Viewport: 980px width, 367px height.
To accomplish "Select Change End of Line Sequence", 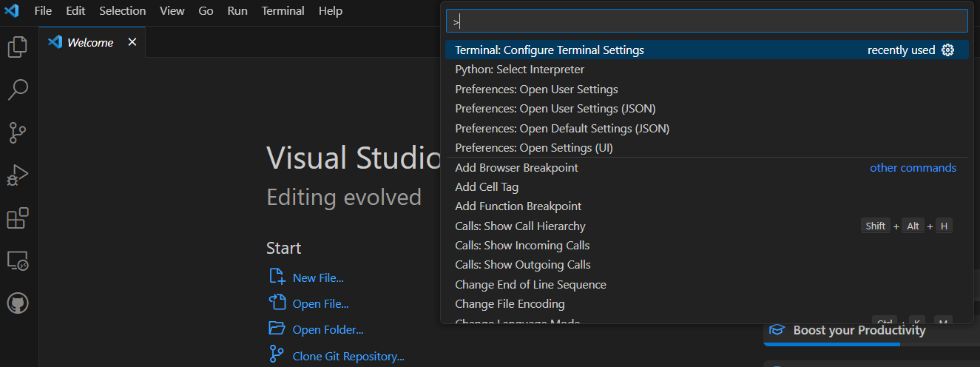I will (706, 285).
